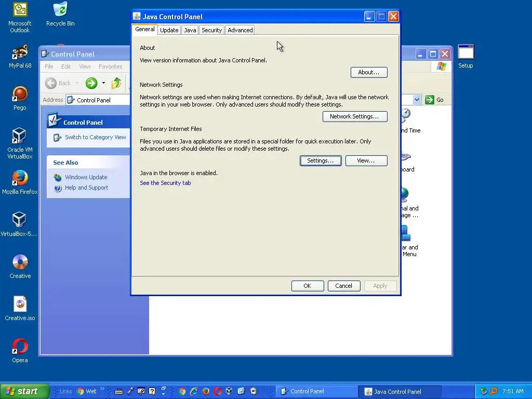
Task: Select the Creative.iso file icon
Action: [x=20, y=309]
